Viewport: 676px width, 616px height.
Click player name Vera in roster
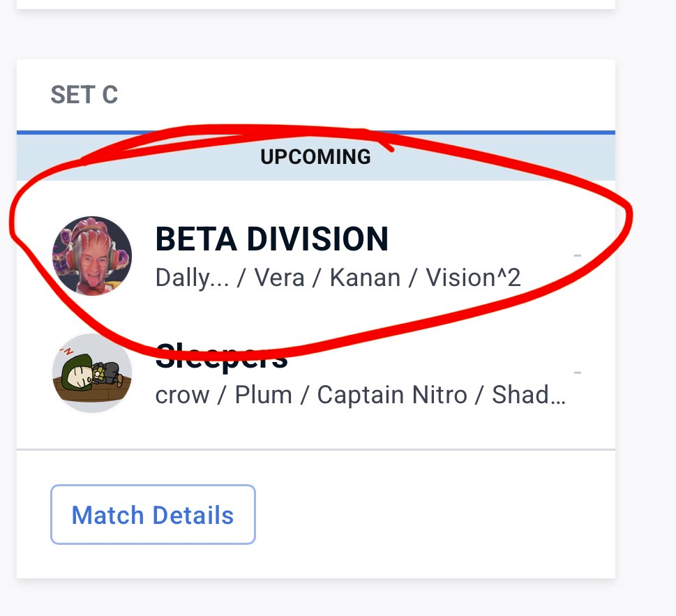click(278, 278)
